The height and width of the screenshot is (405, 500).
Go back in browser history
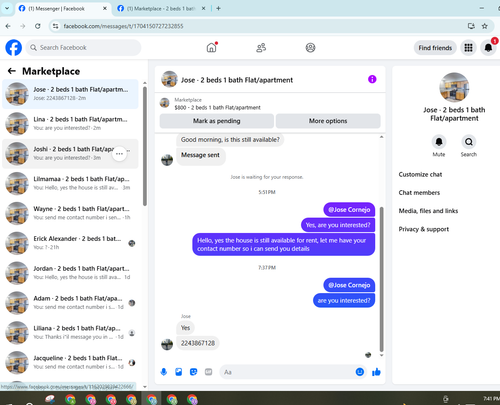(8, 26)
